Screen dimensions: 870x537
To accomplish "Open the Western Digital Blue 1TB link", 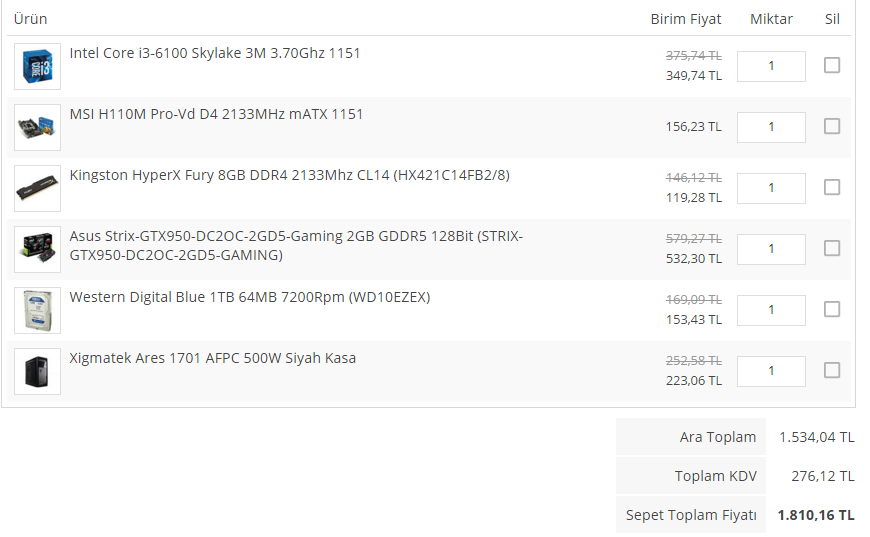I will click(250, 297).
